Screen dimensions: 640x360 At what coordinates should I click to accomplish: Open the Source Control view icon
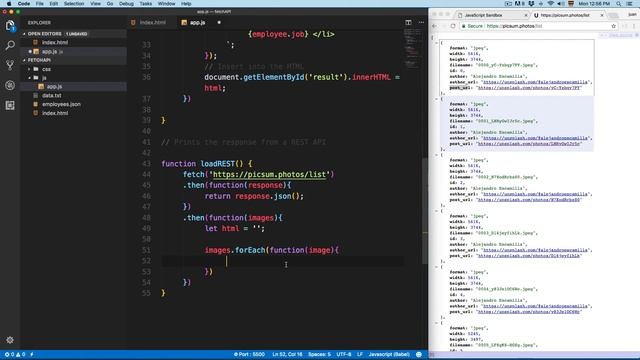[x=10, y=65]
